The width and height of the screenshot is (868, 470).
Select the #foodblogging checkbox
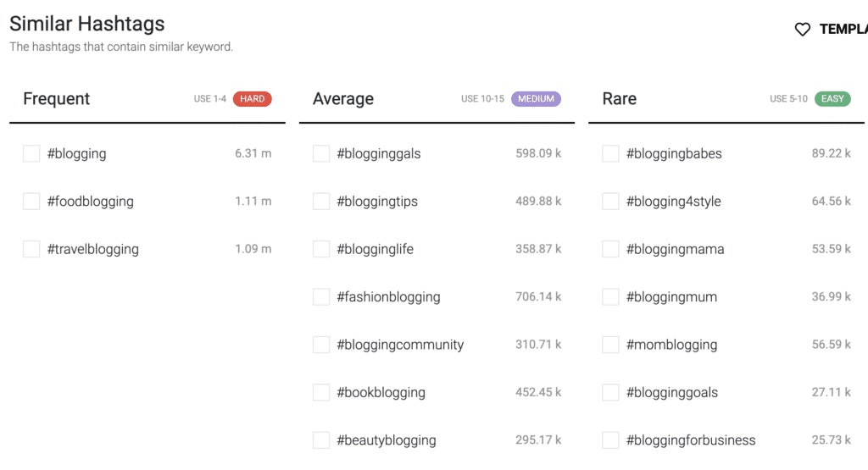pos(31,202)
